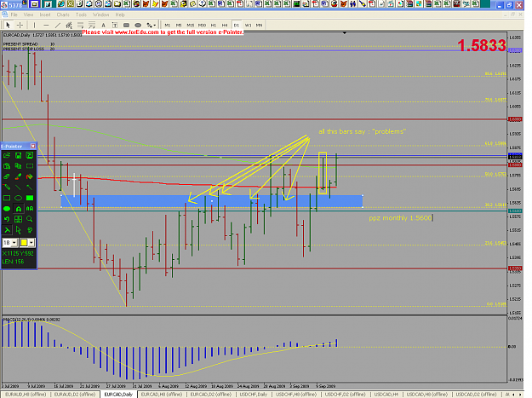Select e-Pointer line-with-dot tool
The image size is (532, 398).
(x=30, y=187)
